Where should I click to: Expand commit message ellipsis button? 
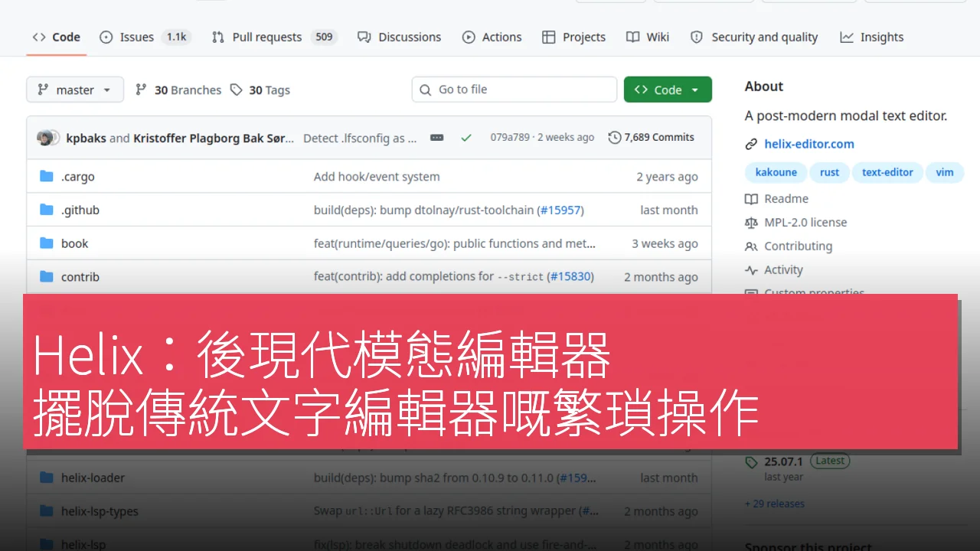(437, 138)
